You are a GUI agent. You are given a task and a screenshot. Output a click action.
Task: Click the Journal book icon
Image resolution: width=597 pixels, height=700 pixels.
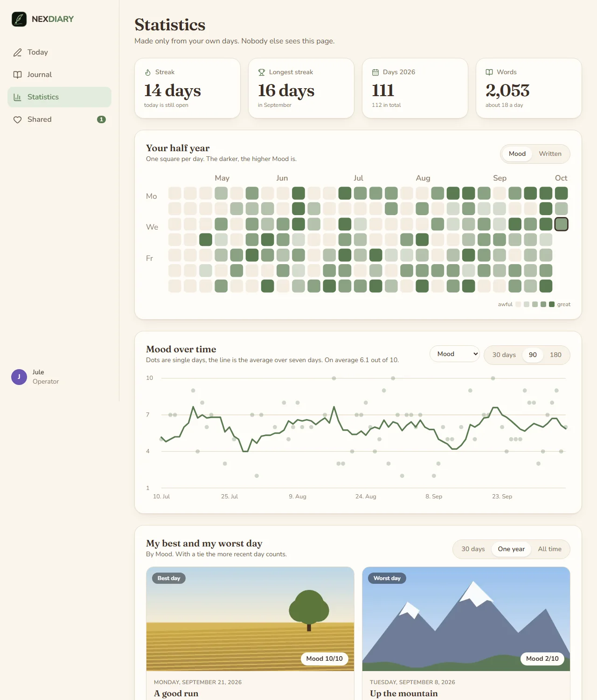click(x=18, y=75)
